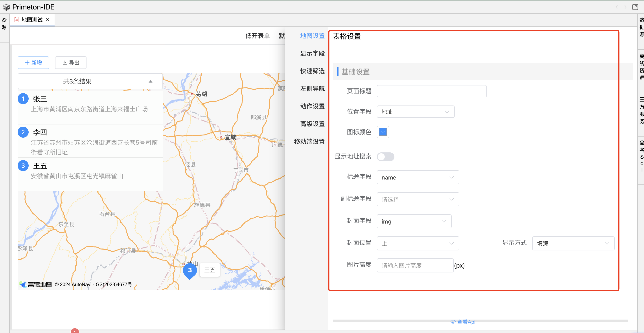Open the 图标颜色 color picker
This screenshot has height=333, width=644.
coord(383,132)
